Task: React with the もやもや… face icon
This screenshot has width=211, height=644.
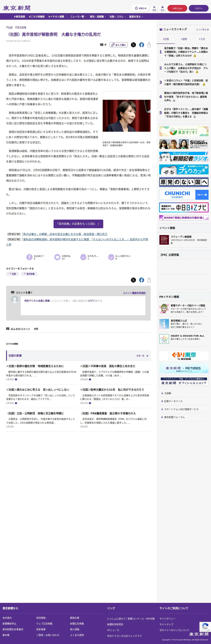Action: [83, 257]
